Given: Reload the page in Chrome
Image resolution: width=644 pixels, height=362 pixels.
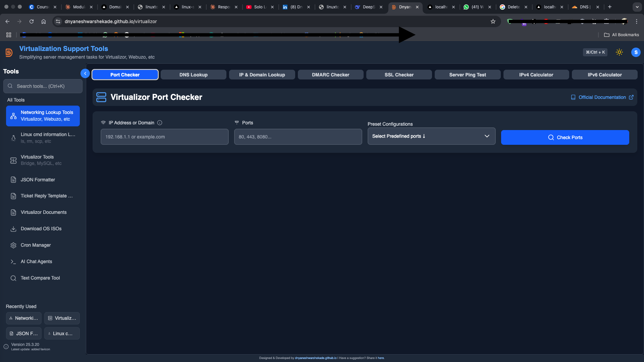Looking at the screenshot, I should [32, 21].
